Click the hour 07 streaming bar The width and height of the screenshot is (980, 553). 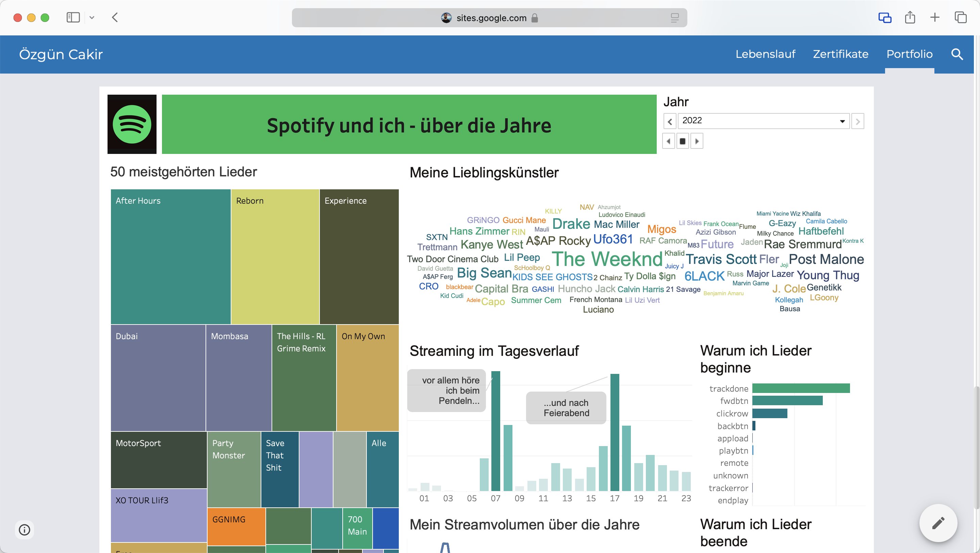495,431
